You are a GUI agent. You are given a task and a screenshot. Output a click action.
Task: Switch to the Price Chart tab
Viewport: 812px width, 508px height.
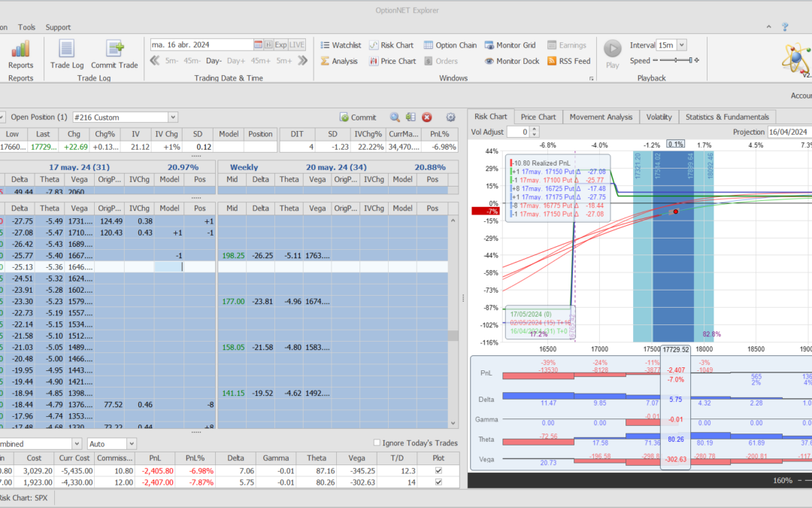pyautogui.click(x=538, y=117)
